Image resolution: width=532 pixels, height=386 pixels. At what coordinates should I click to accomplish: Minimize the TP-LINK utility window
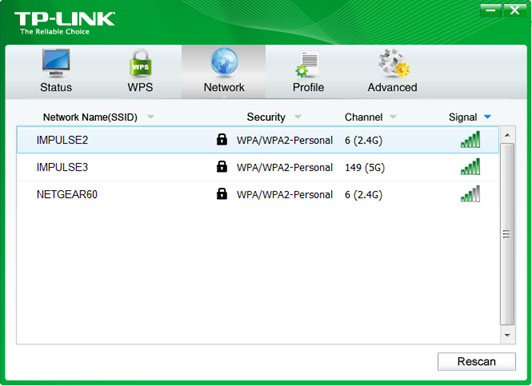[490, 10]
